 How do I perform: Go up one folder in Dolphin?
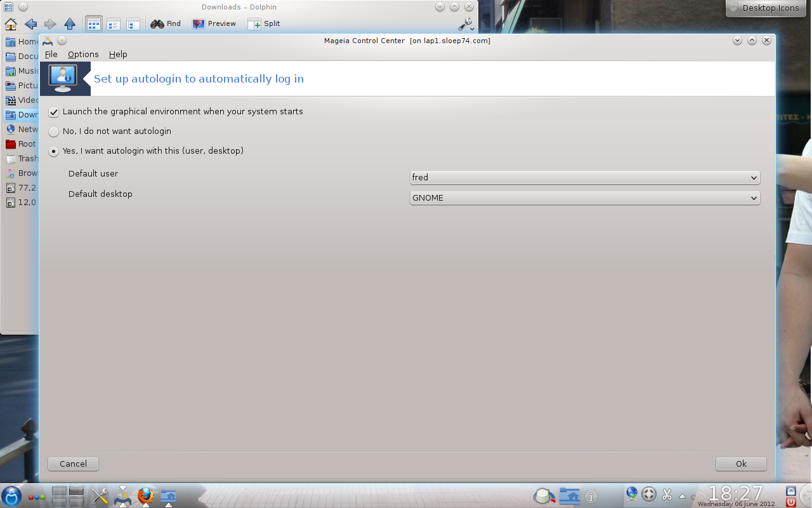[70, 24]
